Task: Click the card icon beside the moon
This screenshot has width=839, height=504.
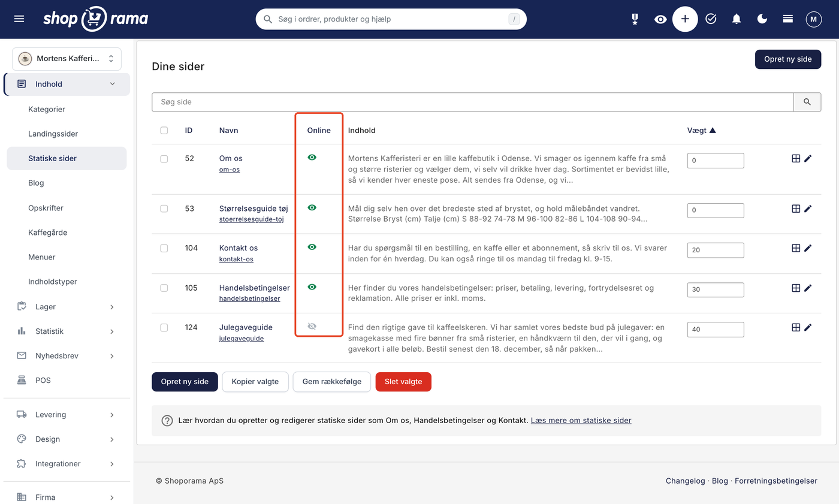Action: [x=788, y=19]
